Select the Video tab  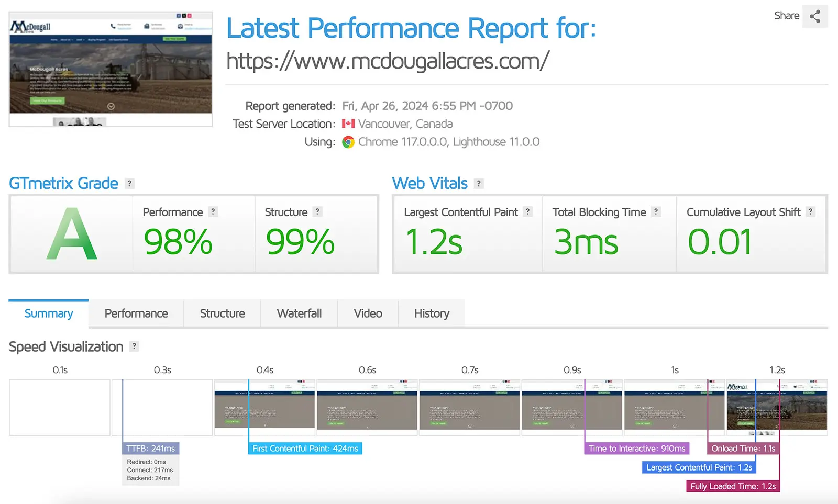368,313
